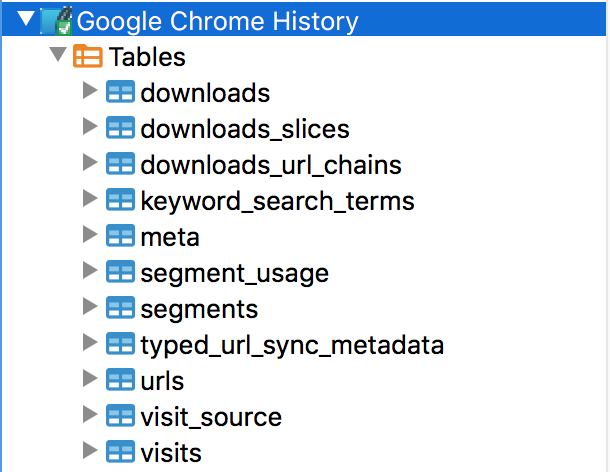Select the Tables label

[147, 57]
